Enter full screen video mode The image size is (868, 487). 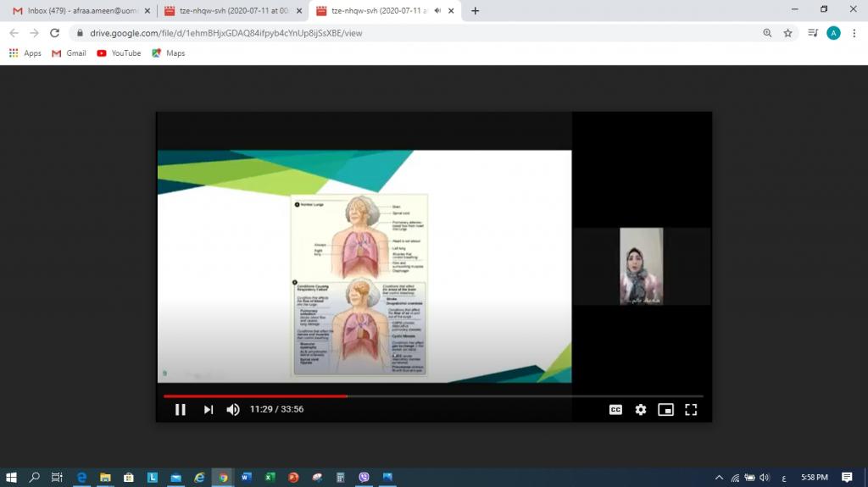(x=691, y=410)
